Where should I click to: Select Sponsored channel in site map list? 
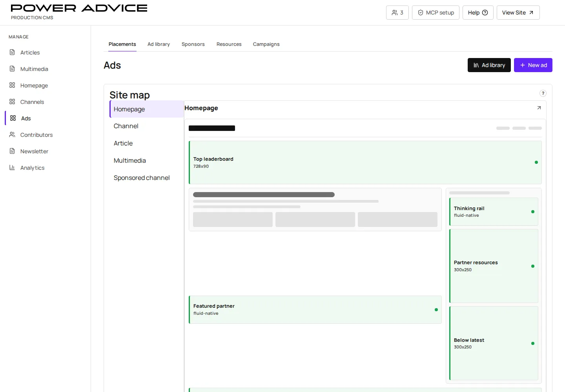[147, 178]
